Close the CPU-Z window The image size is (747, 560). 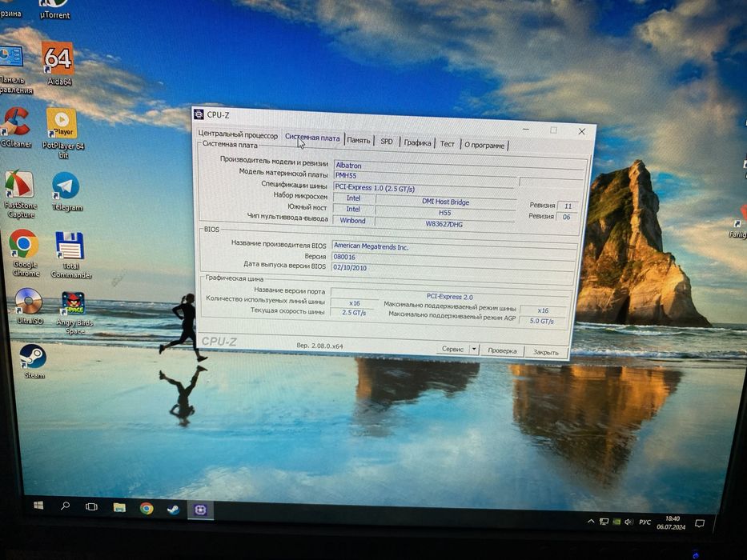(582, 131)
